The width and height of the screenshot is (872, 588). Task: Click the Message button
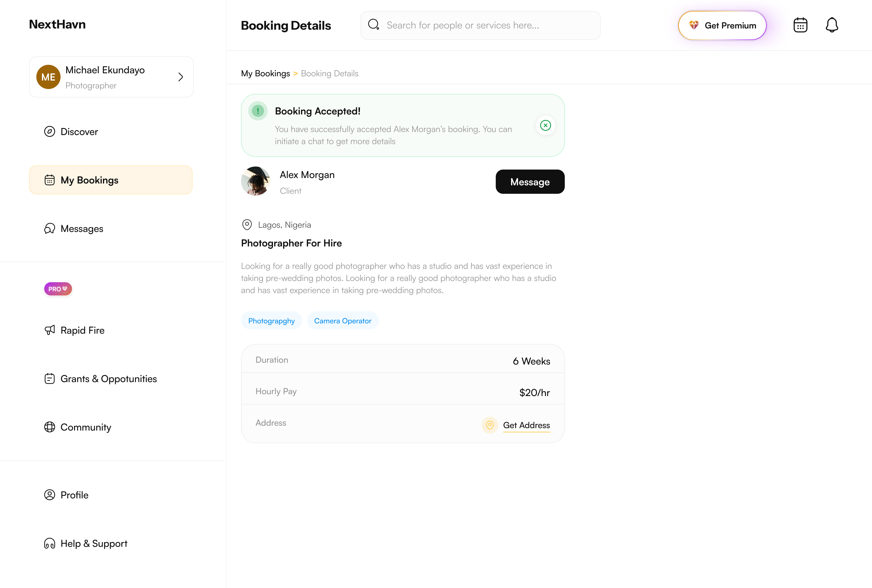tap(530, 182)
